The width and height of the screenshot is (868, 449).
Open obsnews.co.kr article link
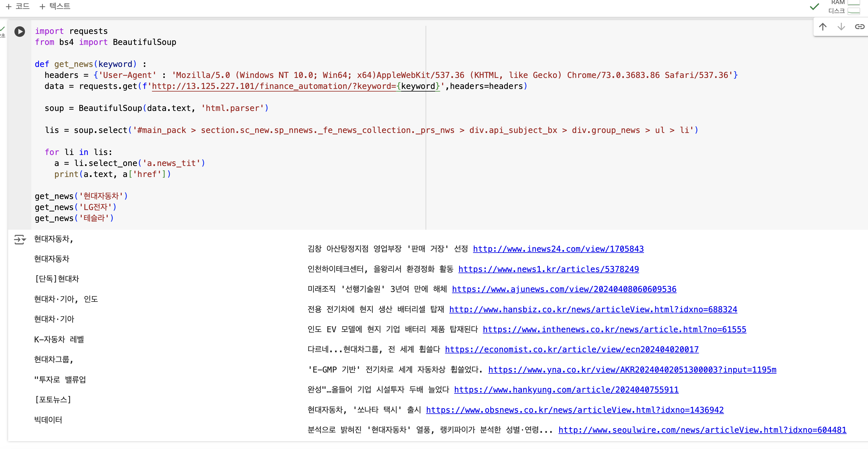[575, 410]
